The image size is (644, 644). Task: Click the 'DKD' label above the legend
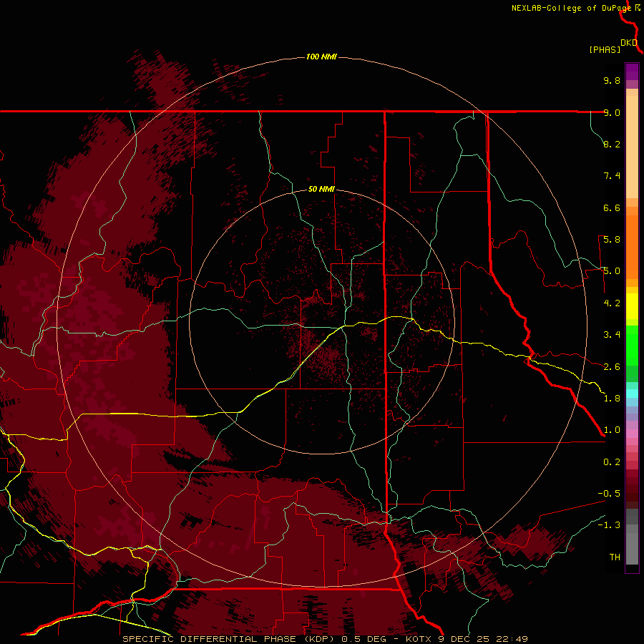[629, 43]
